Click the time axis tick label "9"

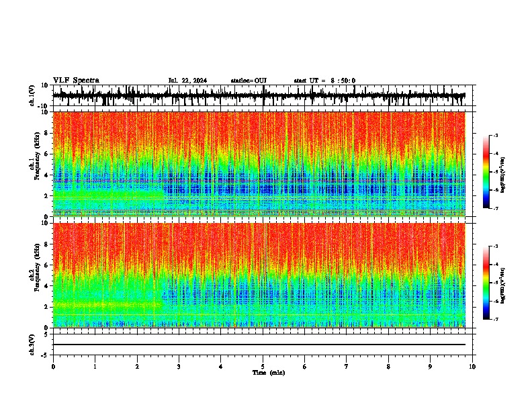coord(430,367)
